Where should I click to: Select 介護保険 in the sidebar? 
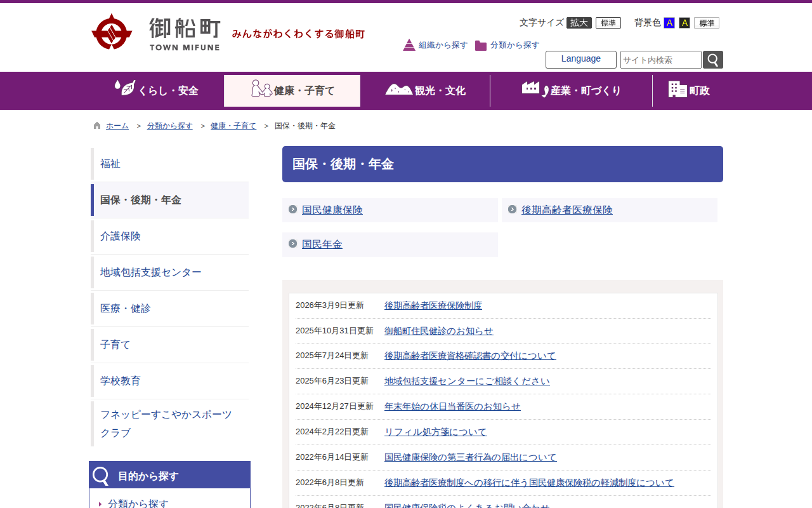[121, 236]
